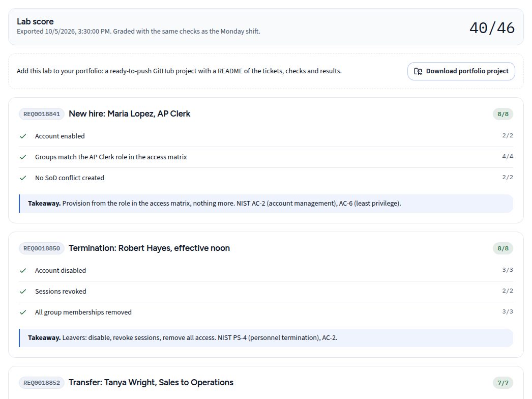Select the REQ0018850 ticket ID badge
The height and width of the screenshot is (399, 532).
(x=41, y=248)
